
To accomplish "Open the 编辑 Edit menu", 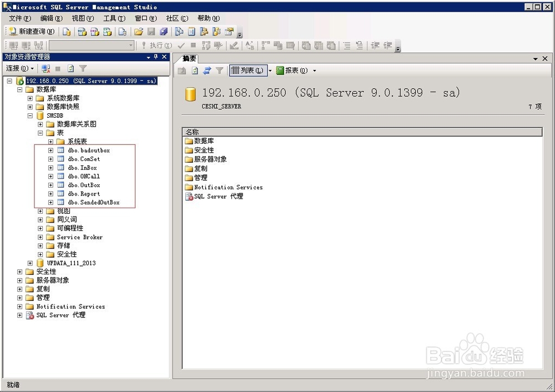I will [51, 18].
